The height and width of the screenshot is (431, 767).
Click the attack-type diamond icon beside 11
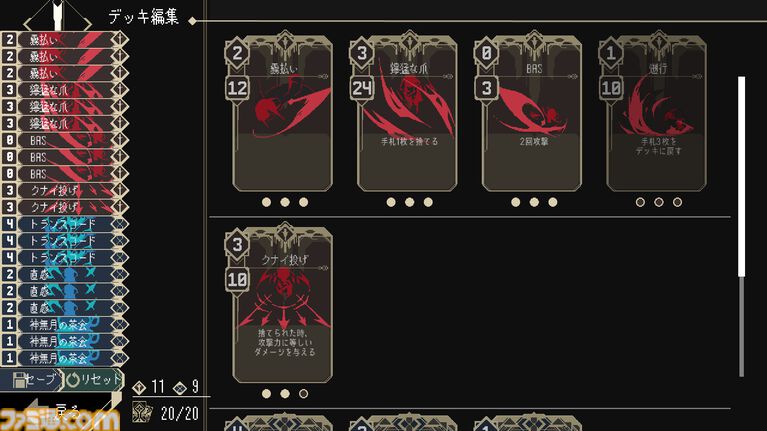click(139, 387)
